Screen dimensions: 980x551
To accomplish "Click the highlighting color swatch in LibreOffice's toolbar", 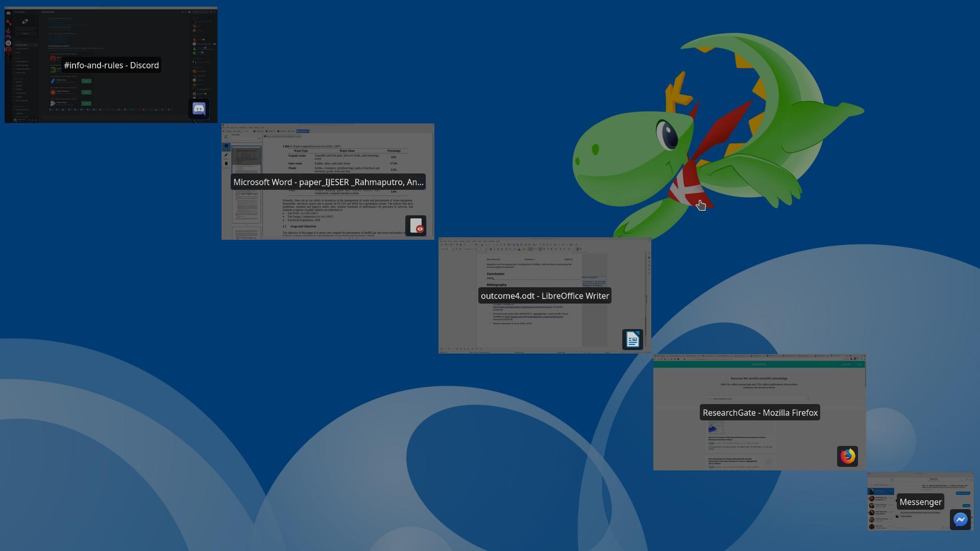I will (x=524, y=249).
